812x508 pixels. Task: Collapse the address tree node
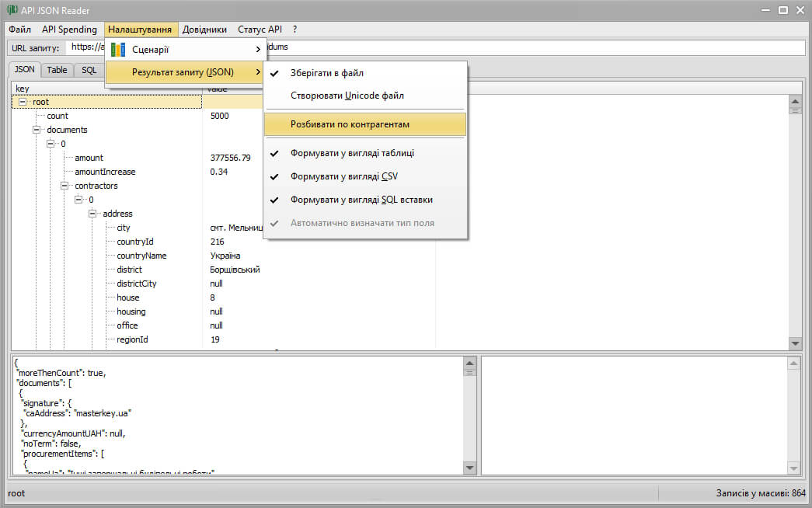click(x=92, y=214)
